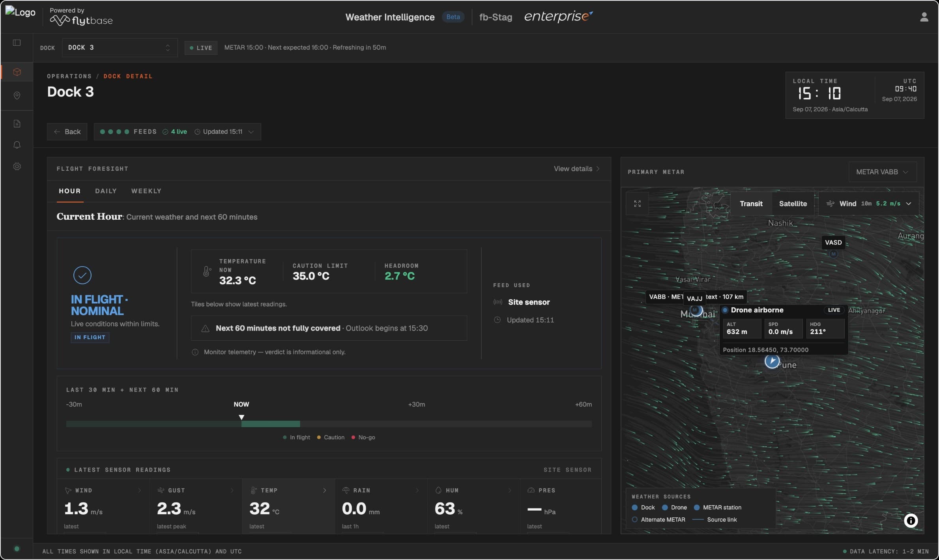Expand the map to fullscreen

[x=637, y=204]
